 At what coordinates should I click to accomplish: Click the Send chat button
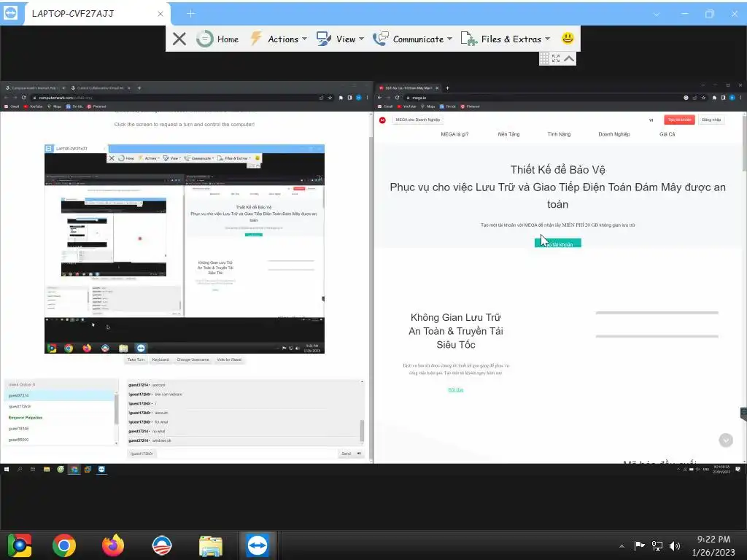[347, 454]
